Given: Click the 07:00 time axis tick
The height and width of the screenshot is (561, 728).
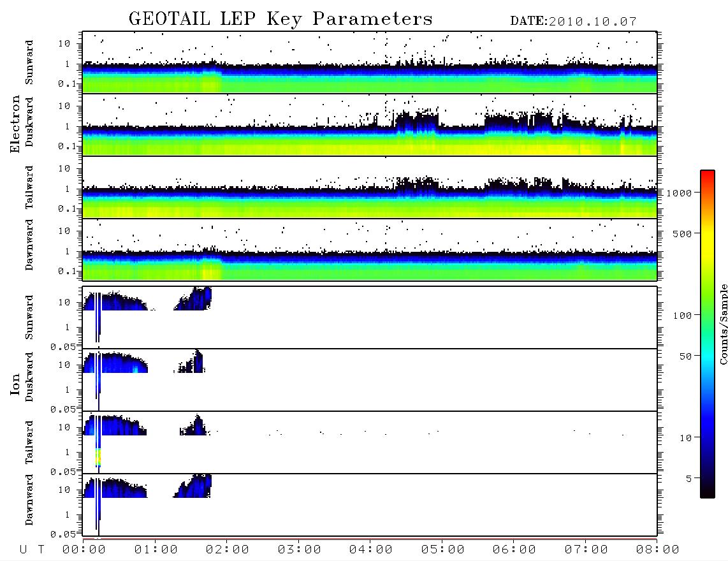Looking at the screenshot, I should [x=586, y=550].
